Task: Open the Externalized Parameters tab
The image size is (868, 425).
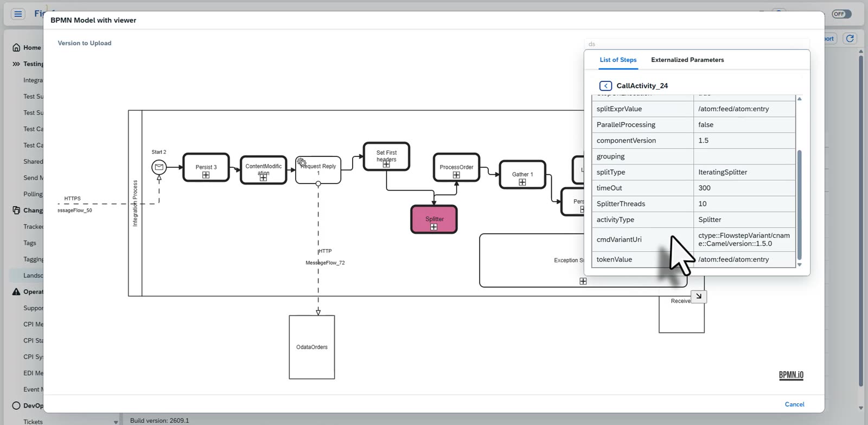Action: pyautogui.click(x=687, y=60)
